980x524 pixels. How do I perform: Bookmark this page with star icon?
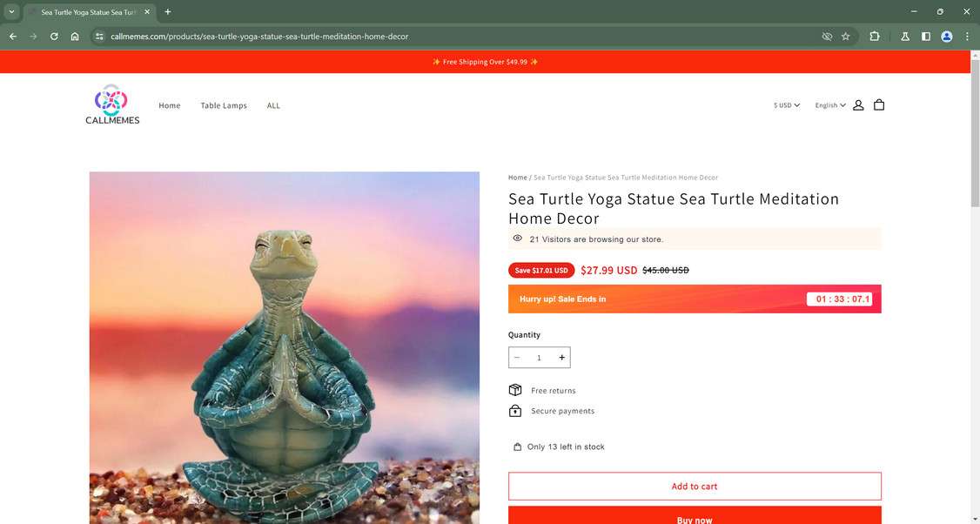[x=845, y=37]
